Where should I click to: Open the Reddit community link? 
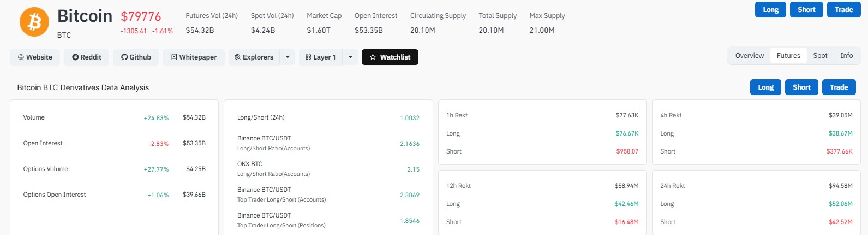pyautogui.click(x=87, y=57)
